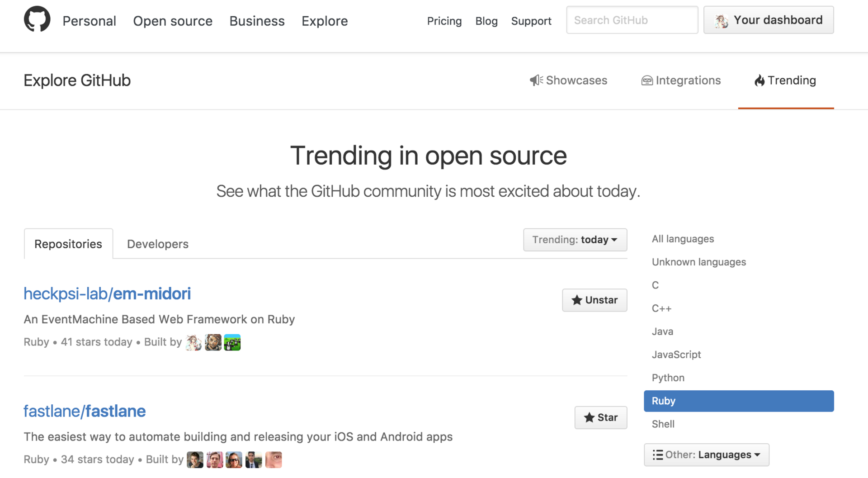Filter trending by Python
This screenshot has width=868, height=478.
click(x=668, y=378)
